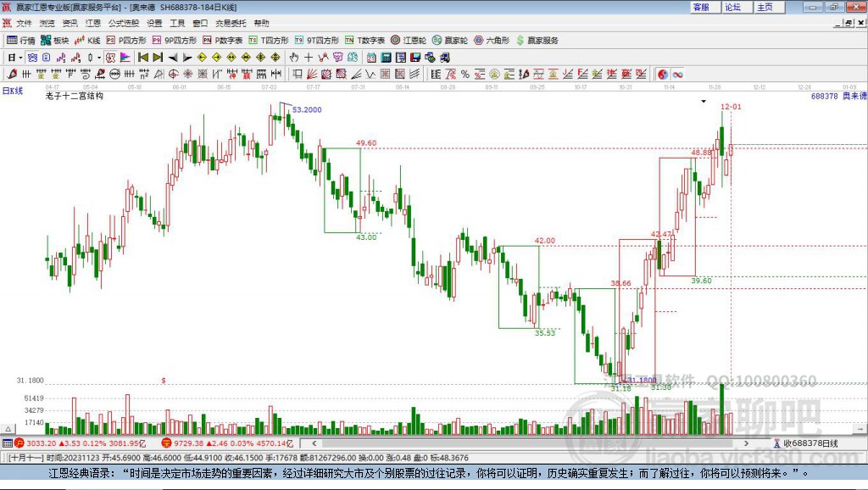Expand the candlestick style dropdown arrow

[99, 57]
